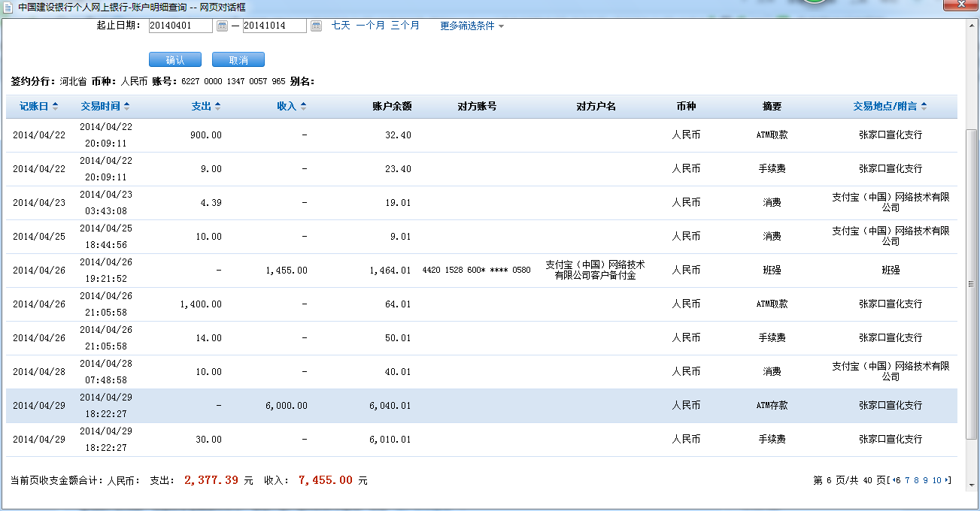Go to previous pages with left arrow
This screenshot has width=980, height=511.
894,480
